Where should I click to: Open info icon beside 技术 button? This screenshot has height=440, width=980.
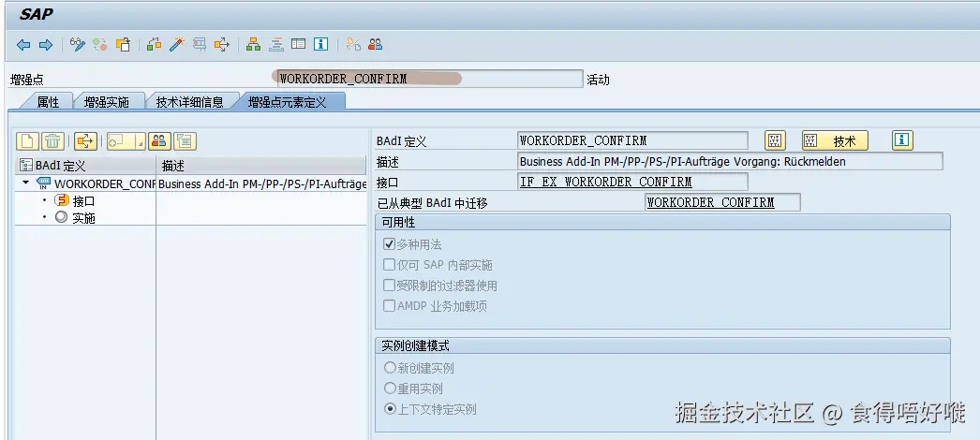tap(902, 141)
